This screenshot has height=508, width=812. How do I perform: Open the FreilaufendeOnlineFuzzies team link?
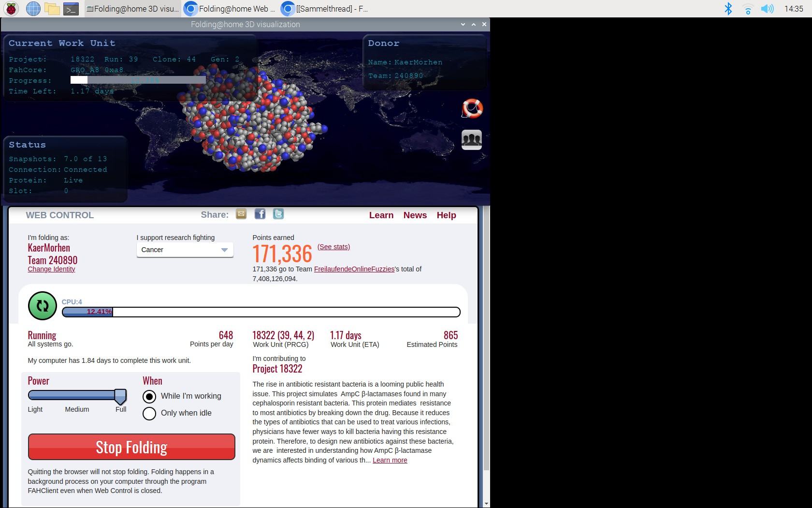(x=354, y=269)
